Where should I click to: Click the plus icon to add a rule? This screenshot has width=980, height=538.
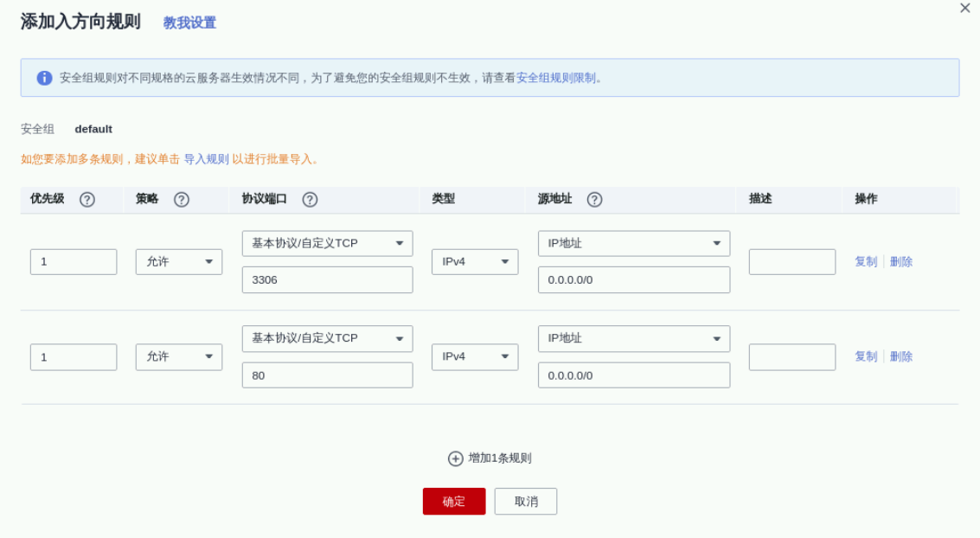(x=456, y=458)
